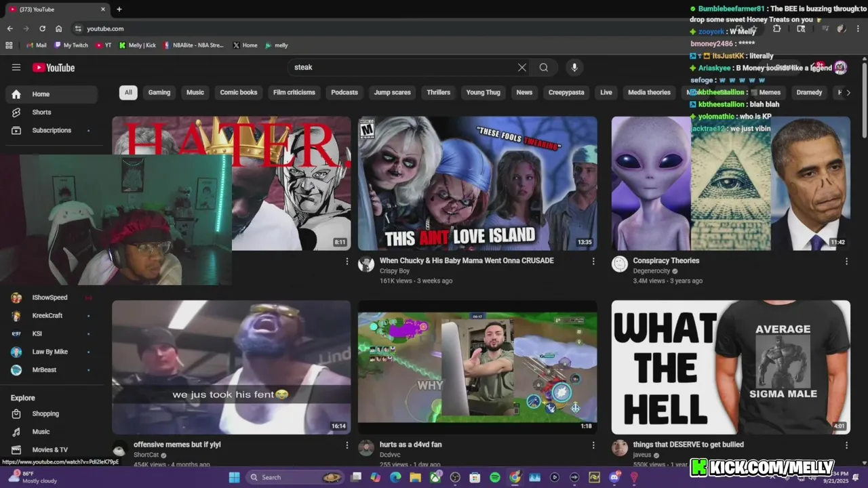
Task: Open the Degenerocity channel link
Action: (651, 271)
